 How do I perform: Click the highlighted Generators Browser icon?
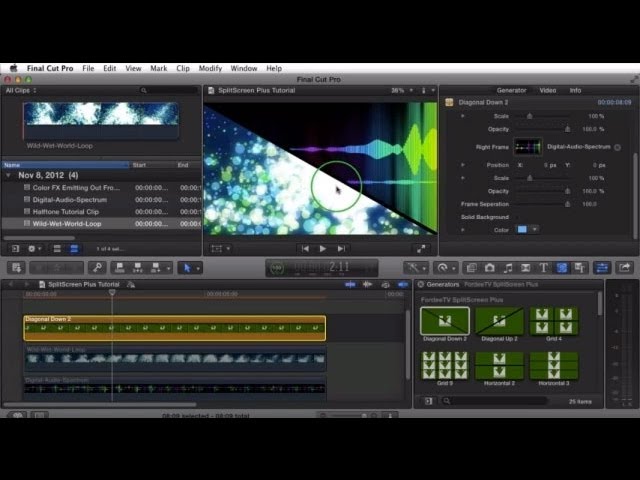[x=562, y=268]
